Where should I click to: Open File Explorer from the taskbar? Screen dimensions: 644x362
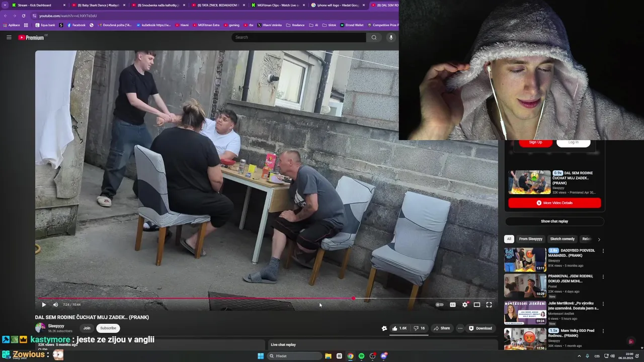328,356
